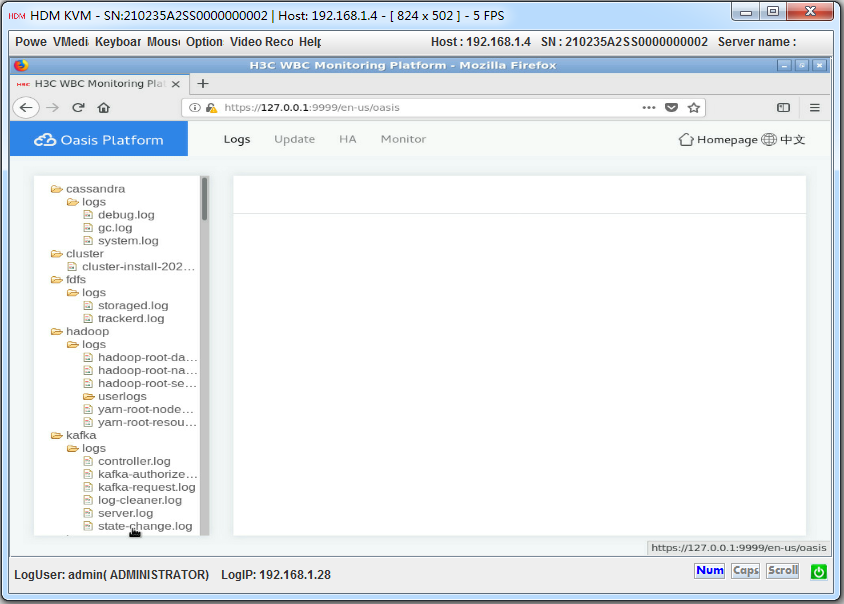Click userlogs folder icon
The image size is (844, 604).
[x=89, y=396]
